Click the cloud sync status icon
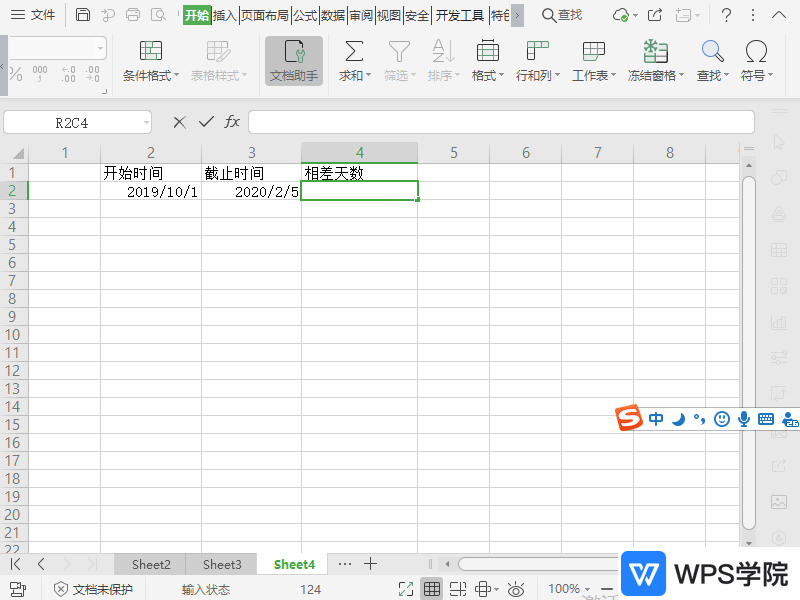This screenshot has width=800, height=600. click(x=620, y=15)
